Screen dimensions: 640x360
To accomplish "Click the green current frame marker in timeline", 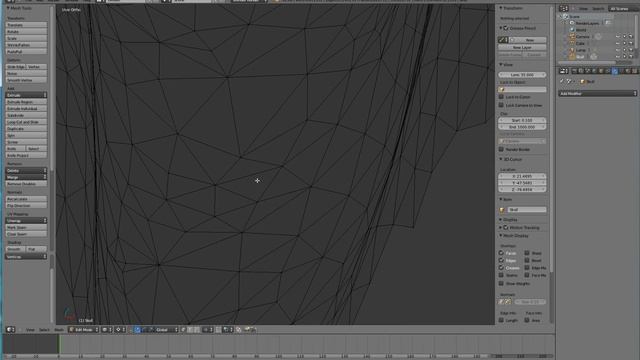I will [x=59, y=344].
